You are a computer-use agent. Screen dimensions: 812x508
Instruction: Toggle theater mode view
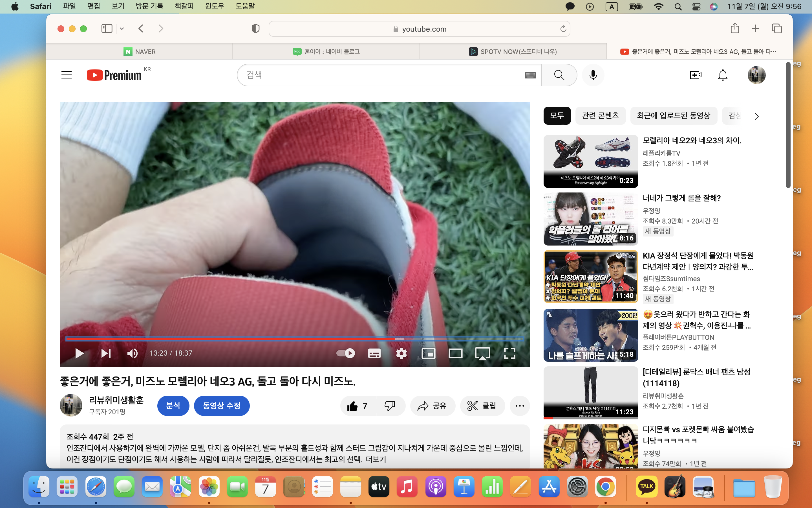click(x=455, y=353)
